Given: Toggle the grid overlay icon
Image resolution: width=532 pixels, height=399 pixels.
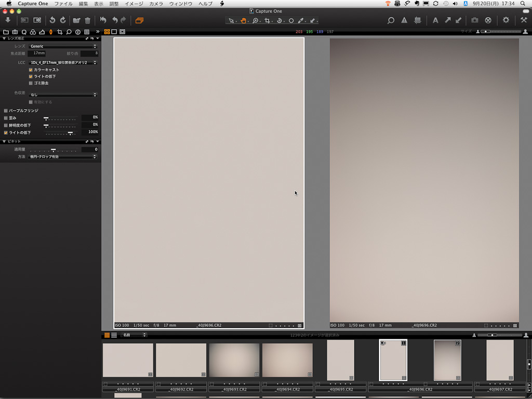Looking at the screenshot, I should coord(417,20).
